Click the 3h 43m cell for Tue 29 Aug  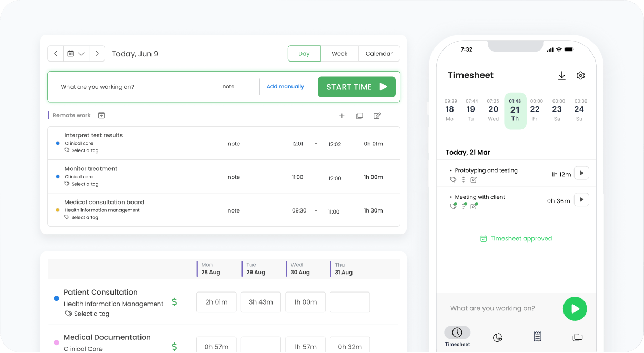261,302
